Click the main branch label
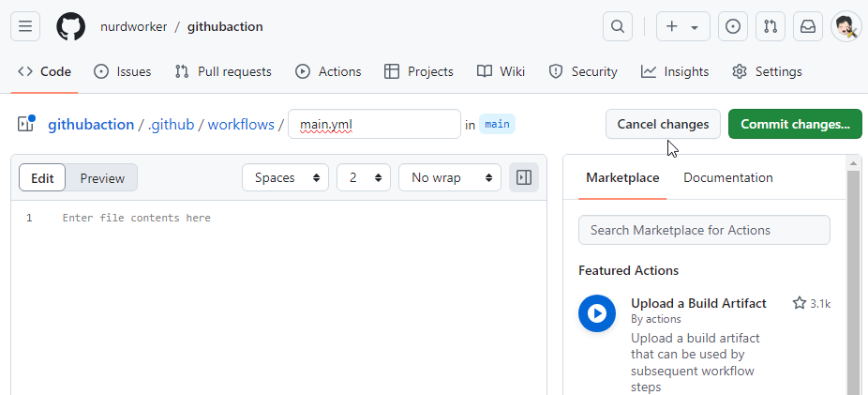Screen dimensions: 868x395 click(497, 124)
